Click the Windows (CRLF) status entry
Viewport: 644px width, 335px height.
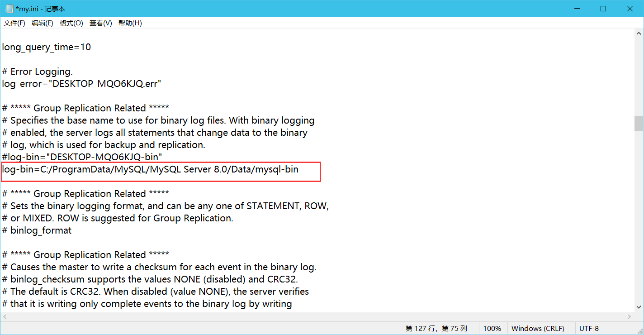[538, 329]
